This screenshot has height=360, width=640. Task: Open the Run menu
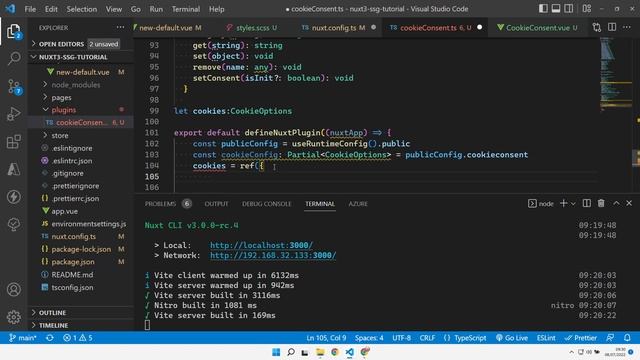(x=156, y=9)
